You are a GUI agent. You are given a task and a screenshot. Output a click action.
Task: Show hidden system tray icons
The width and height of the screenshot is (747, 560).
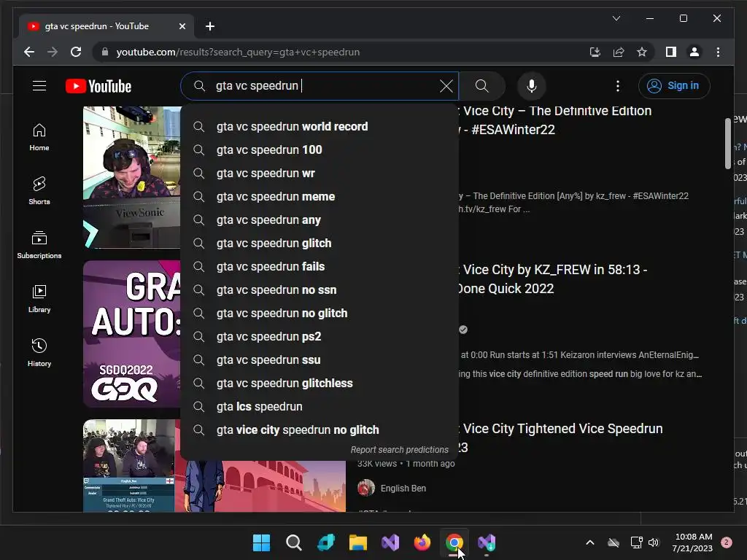(x=589, y=542)
